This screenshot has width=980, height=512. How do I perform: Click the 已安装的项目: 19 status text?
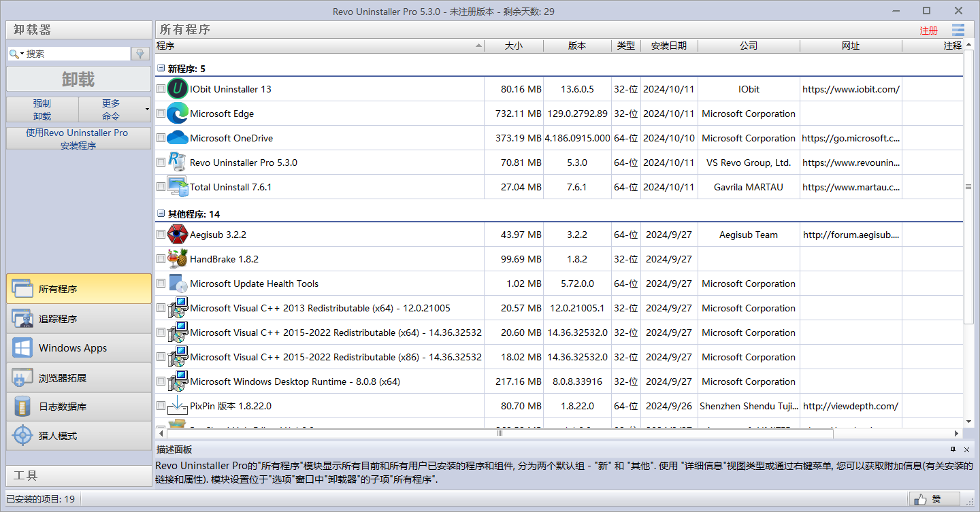[41, 499]
